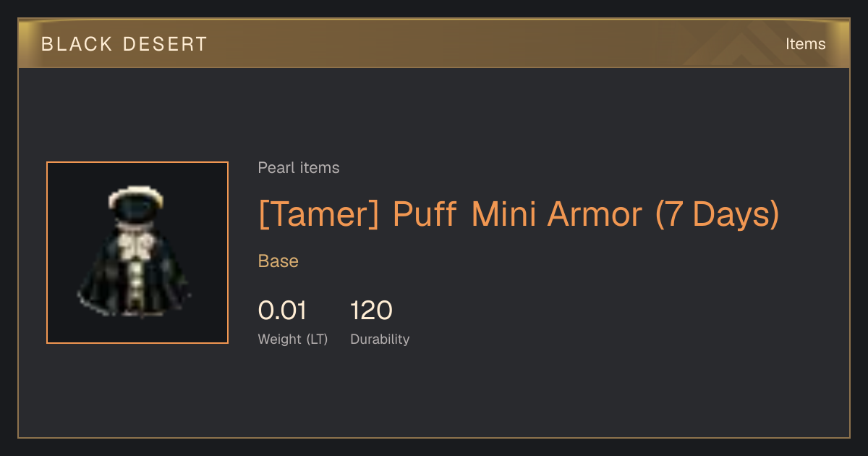Click the words Puff Mini Armor
This screenshot has width=868, height=456.
click(x=517, y=214)
